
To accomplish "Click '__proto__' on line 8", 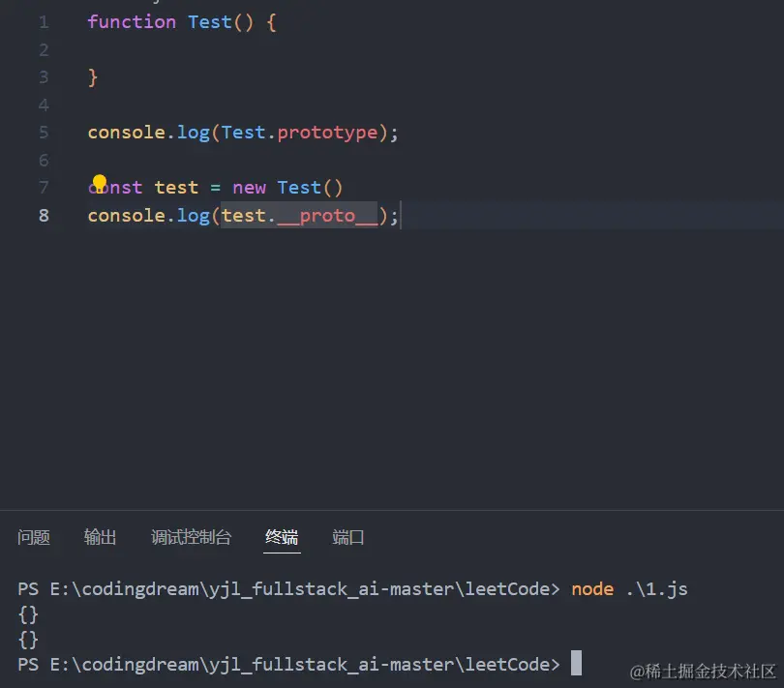I will pyautogui.click(x=327, y=216).
